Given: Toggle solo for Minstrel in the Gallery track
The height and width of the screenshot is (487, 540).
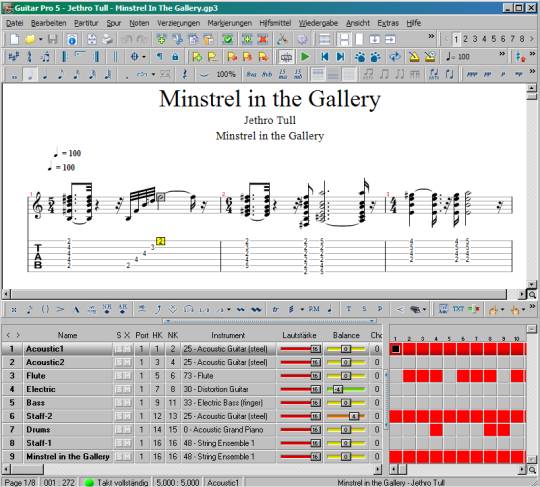Looking at the screenshot, I should (x=119, y=456).
